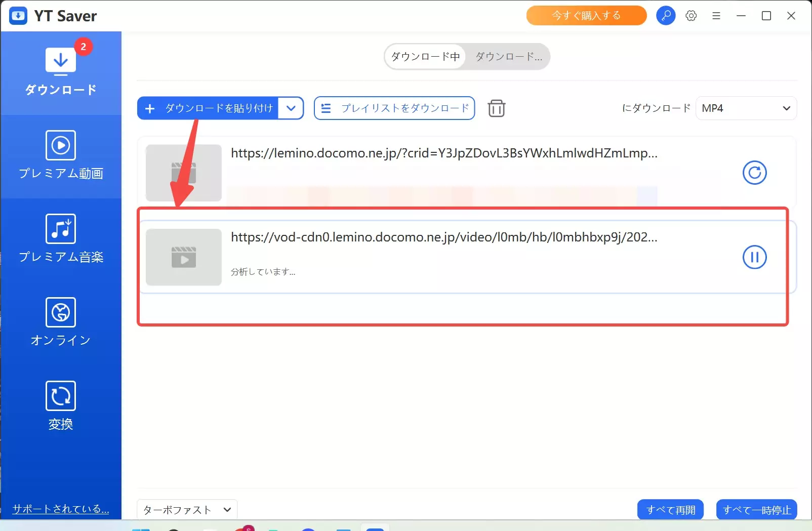Open the ダウンロード sidebar section
This screenshot has width=812, height=531.
pyautogui.click(x=61, y=72)
